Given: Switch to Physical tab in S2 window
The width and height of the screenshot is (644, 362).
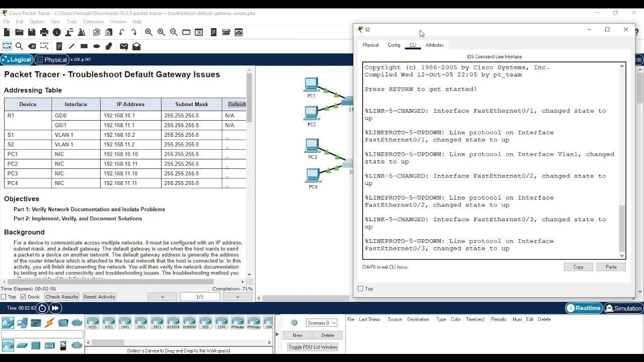Looking at the screenshot, I should click(x=370, y=45).
